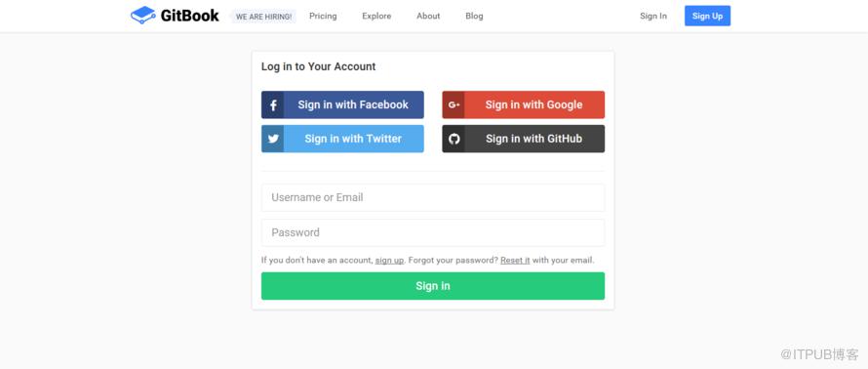The height and width of the screenshot is (369, 868).
Task: Focus the Password input field
Action: pyautogui.click(x=433, y=232)
